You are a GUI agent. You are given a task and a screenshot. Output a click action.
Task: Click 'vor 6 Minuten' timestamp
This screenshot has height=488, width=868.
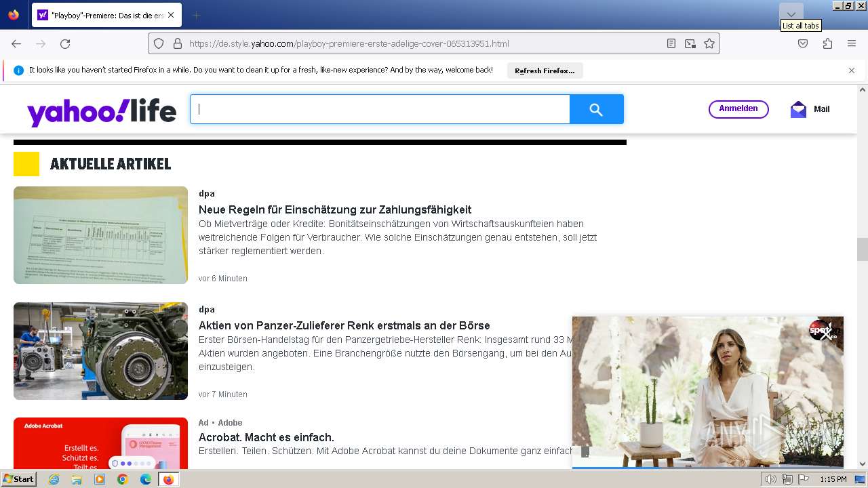point(223,279)
